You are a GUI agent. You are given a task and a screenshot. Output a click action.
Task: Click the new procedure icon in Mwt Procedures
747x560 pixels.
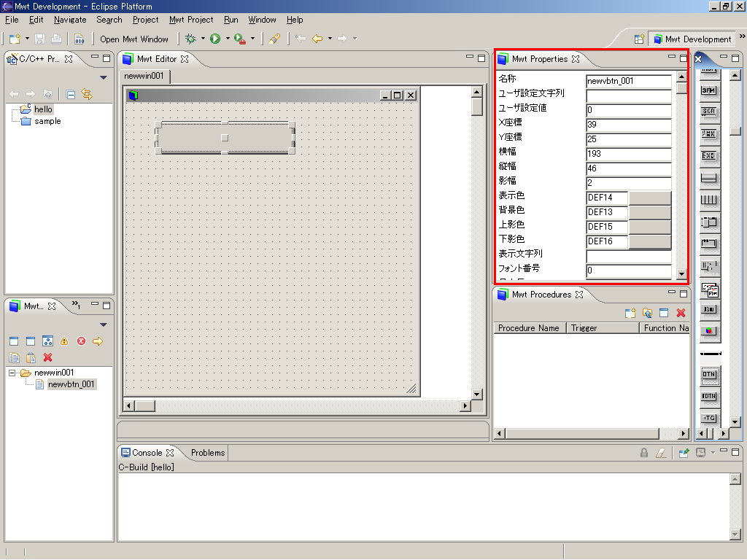630,313
